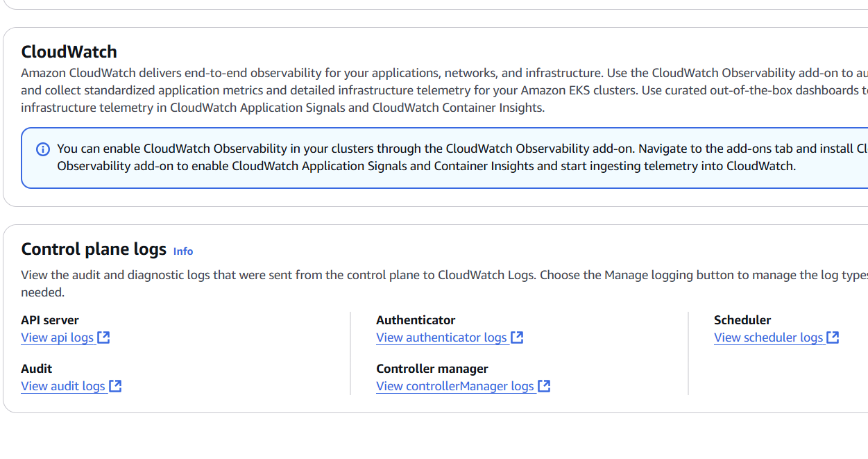
Task: Open the View audit logs link
Action: click(63, 386)
